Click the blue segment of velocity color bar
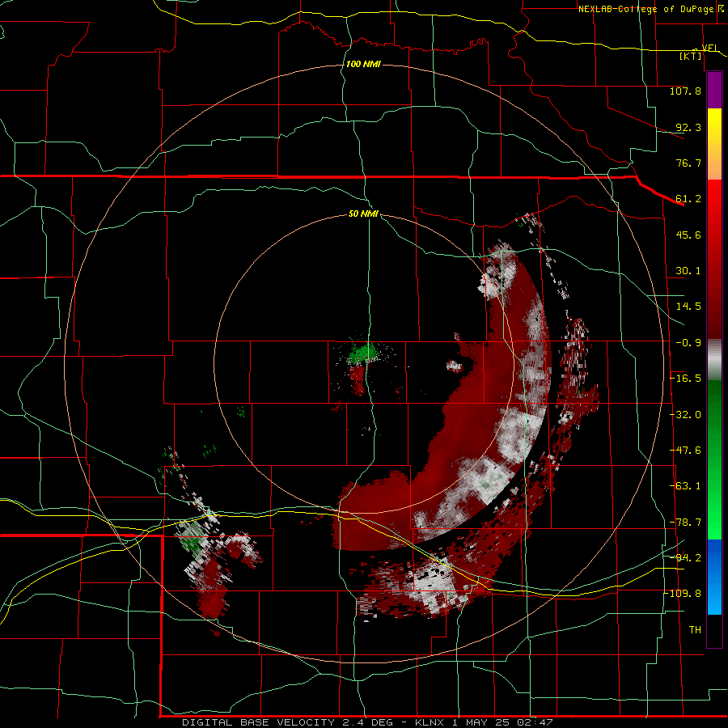The width and height of the screenshot is (728, 728). tap(714, 577)
